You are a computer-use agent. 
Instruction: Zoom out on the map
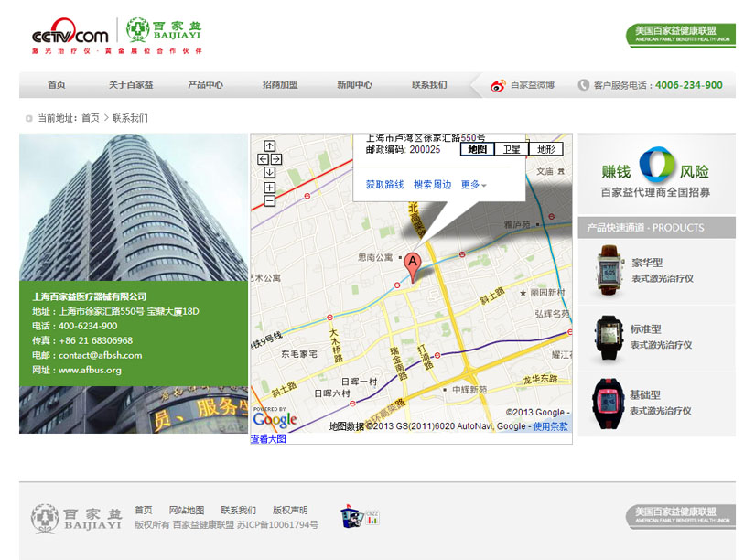[270, 200]
